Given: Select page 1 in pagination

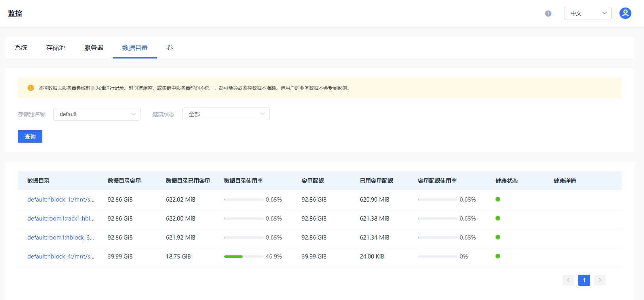Looking at the screenshot, I should (584, 280).
